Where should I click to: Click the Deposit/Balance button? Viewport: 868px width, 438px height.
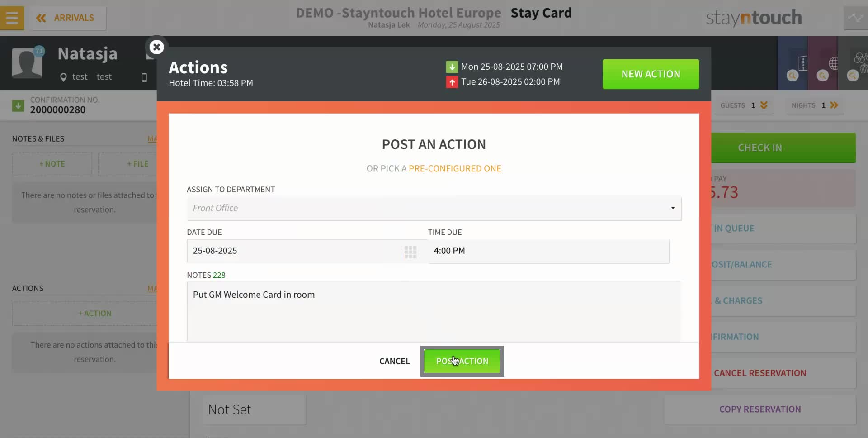point(783,265)
